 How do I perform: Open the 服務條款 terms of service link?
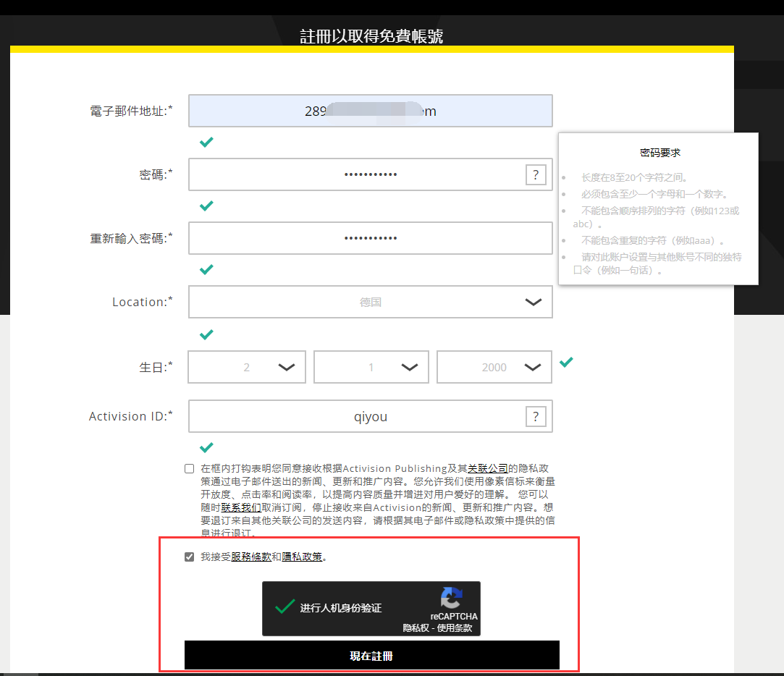click(x=251, y=557)
